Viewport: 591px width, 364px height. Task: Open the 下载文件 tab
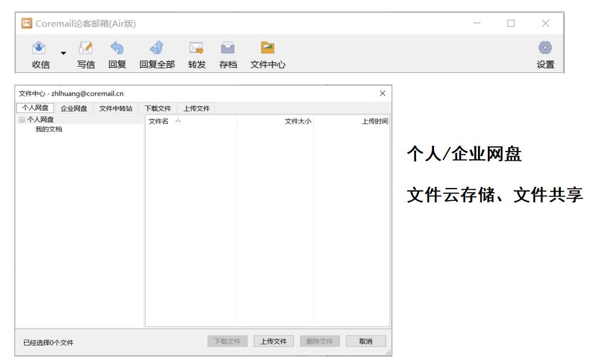tap(158, 108)
